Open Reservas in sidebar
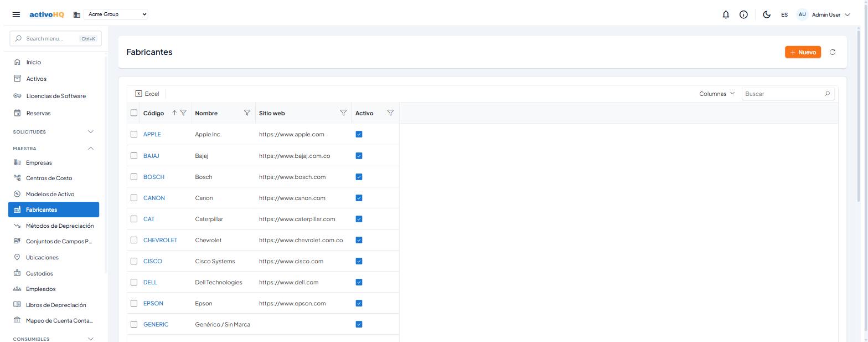 (x=54, y=113)
